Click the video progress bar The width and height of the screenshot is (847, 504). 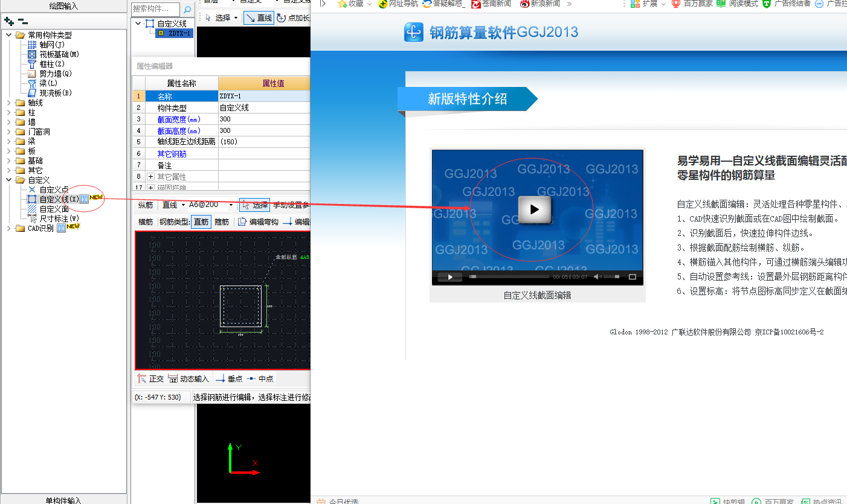coord(509,277)
